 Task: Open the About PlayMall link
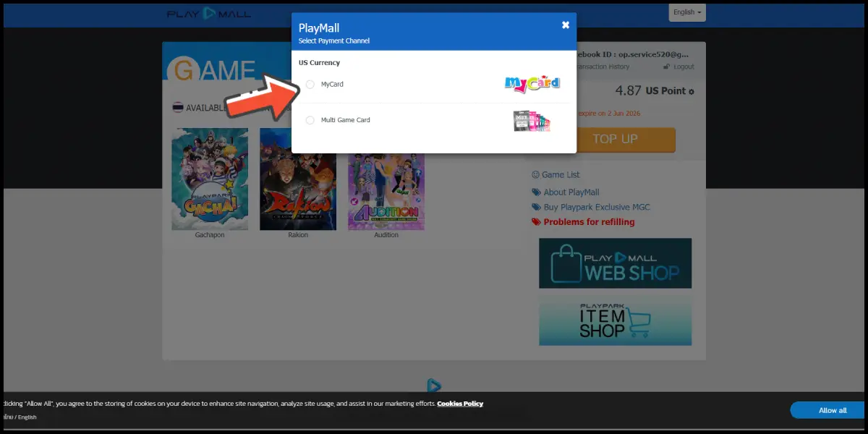(x=571, y=192)
